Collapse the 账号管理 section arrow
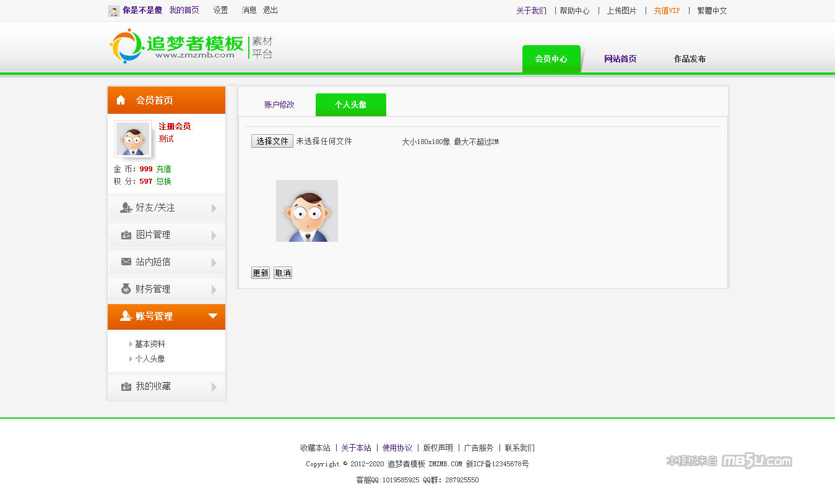The height and width of the screenshot is (504, 835). pos(213,316)
